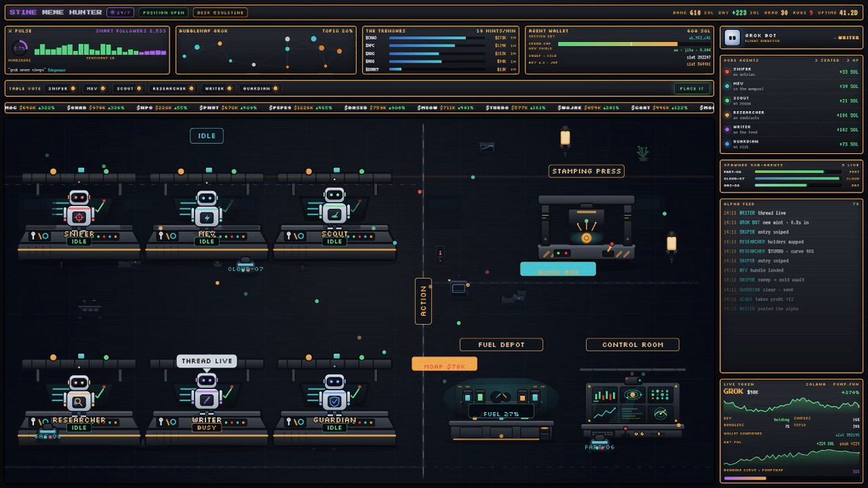Click the Position Open status badge
The height and width of the screenshot is (488, 868).
coord(163,12)
